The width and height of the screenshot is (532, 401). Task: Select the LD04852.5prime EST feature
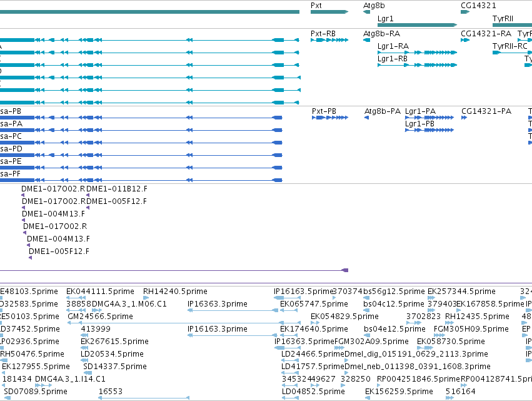click(290, 398)
